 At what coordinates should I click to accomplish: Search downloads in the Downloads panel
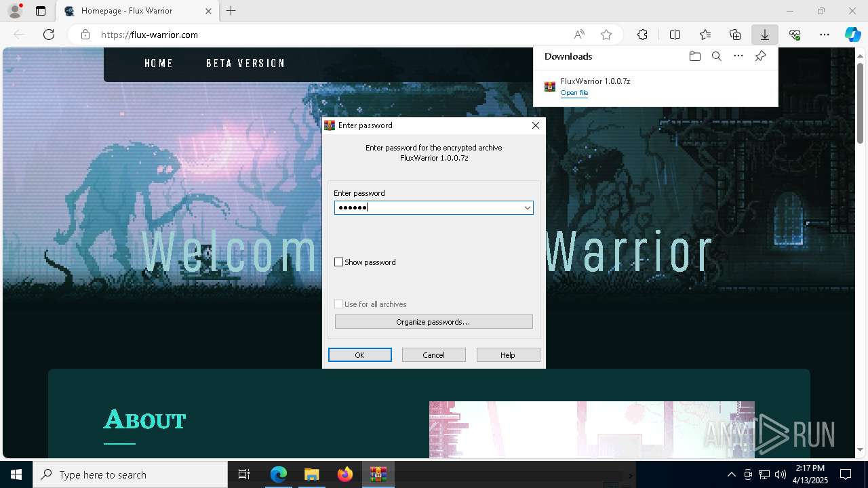point(716,56)
